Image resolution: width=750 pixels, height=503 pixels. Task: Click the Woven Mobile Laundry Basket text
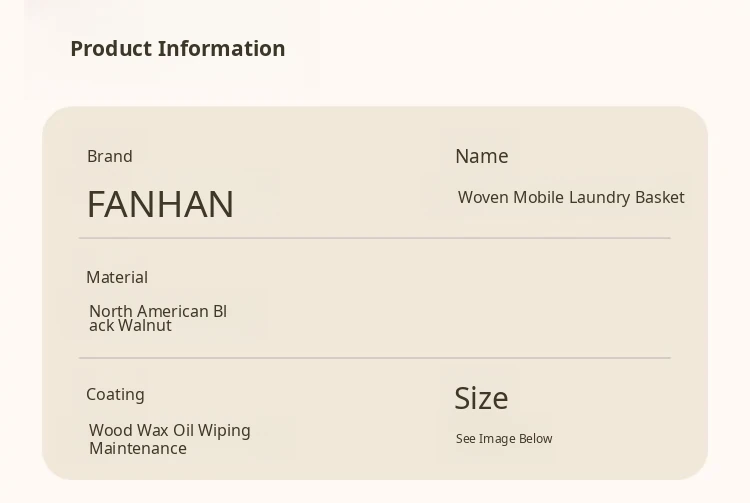(x=571, y=197)
